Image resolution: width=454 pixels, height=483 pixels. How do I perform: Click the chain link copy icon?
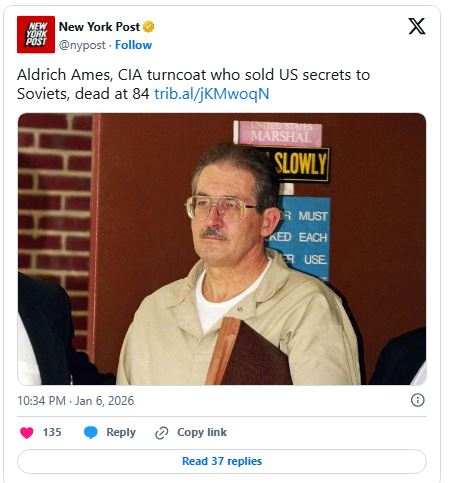click(x=162, y=433)
